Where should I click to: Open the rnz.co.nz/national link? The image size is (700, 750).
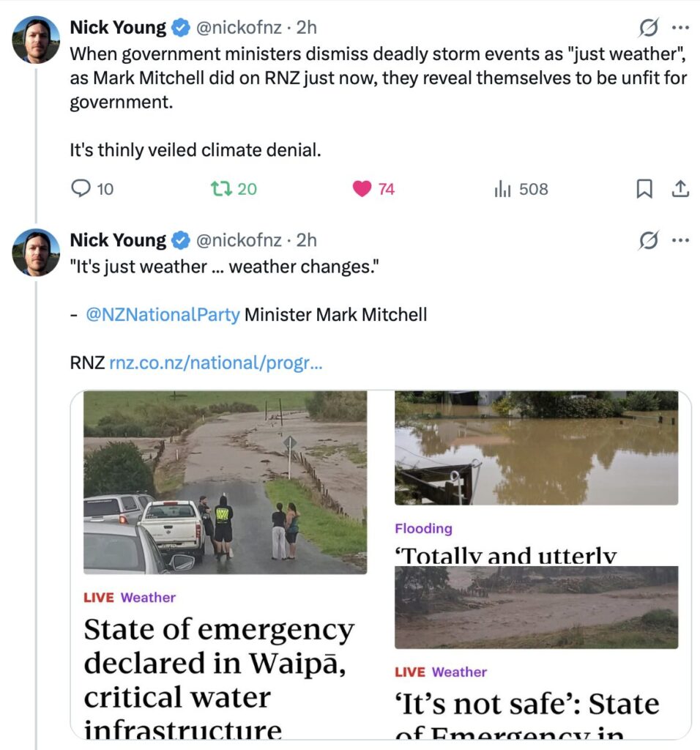pos(215,363)
